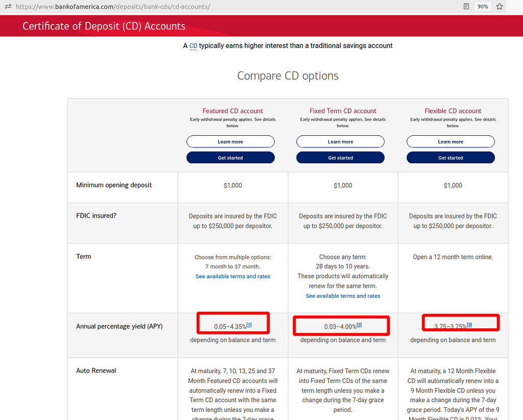The image size is (523, 420).
Task: Click Learn more under Fixed Term CD account
Action: 341,142
